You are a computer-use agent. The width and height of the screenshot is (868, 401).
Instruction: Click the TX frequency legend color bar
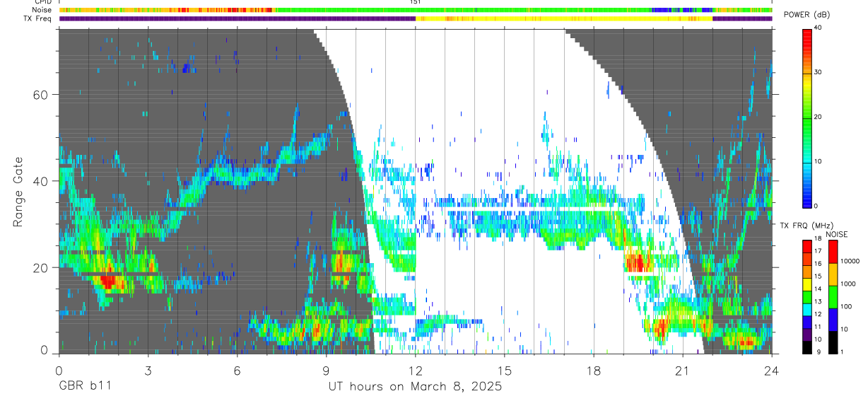click(807, 296)
